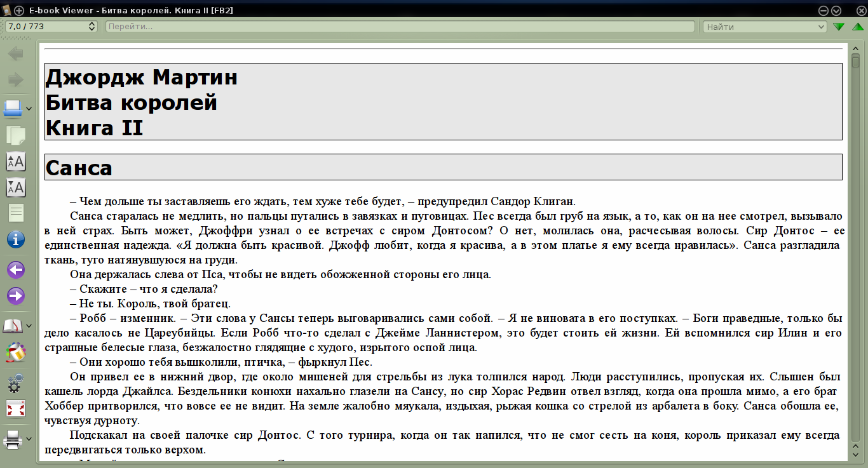Open viewer Preferences gears icon
The width and height of the screenshot is (868, 468).
15,383
